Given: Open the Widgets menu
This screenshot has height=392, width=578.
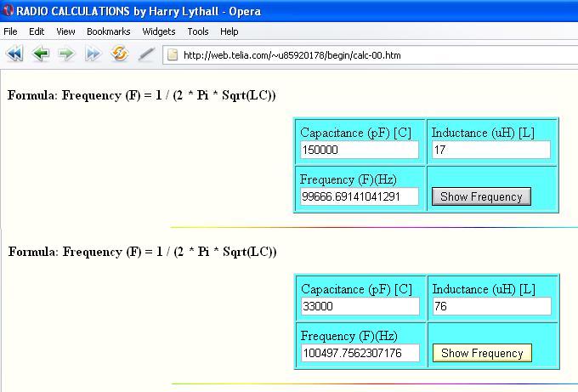Looking at the screenshot, I should click(158, 31).
